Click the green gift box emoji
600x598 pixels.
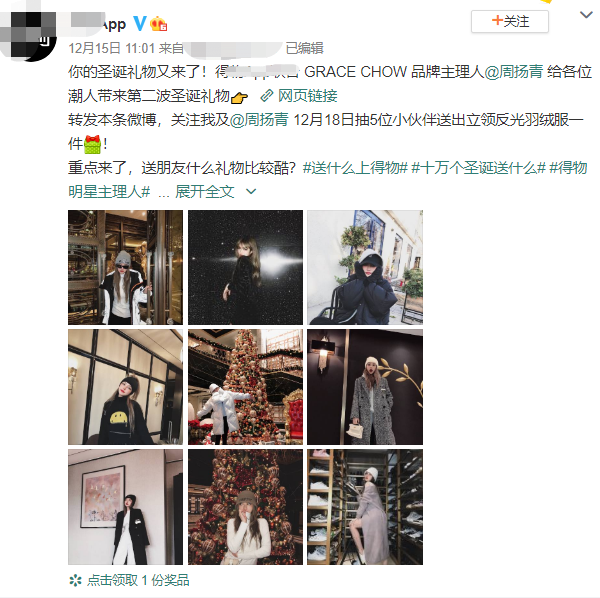[92, 144]
